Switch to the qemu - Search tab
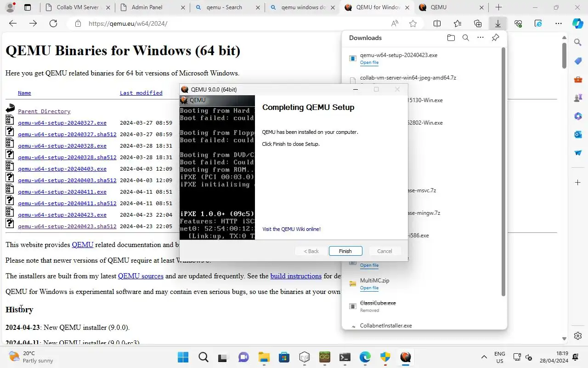588x368 pixels. [227, 7]
